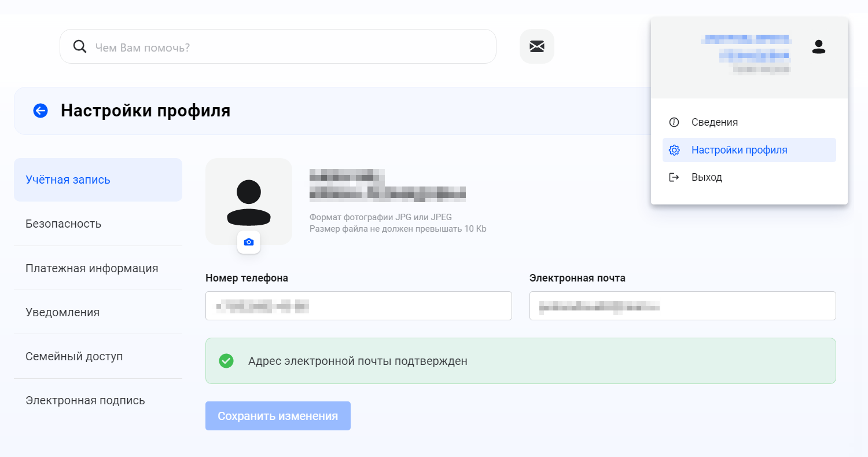Click the user avatar icon in dropdown
The height and width of the screenshot is (457, 868).
[x=818, y=47]
